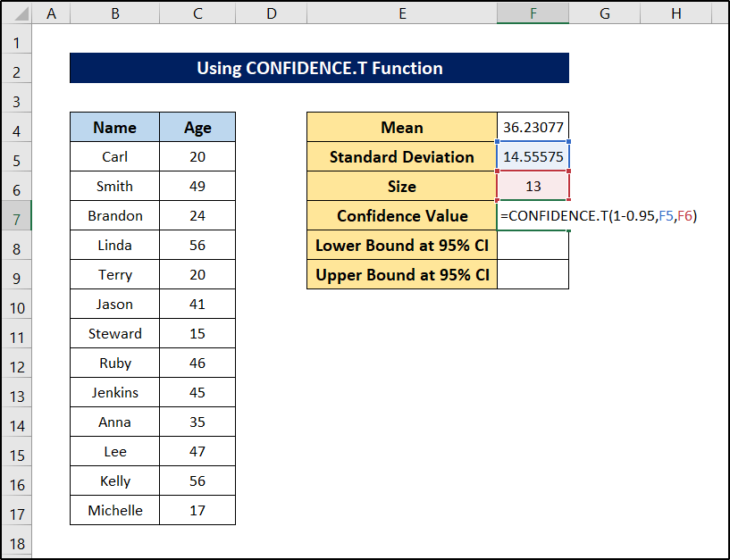The height and width of the screenshot is (560, 730).
Task: Select the cell containing Brandon
Action: click(114, 216)
